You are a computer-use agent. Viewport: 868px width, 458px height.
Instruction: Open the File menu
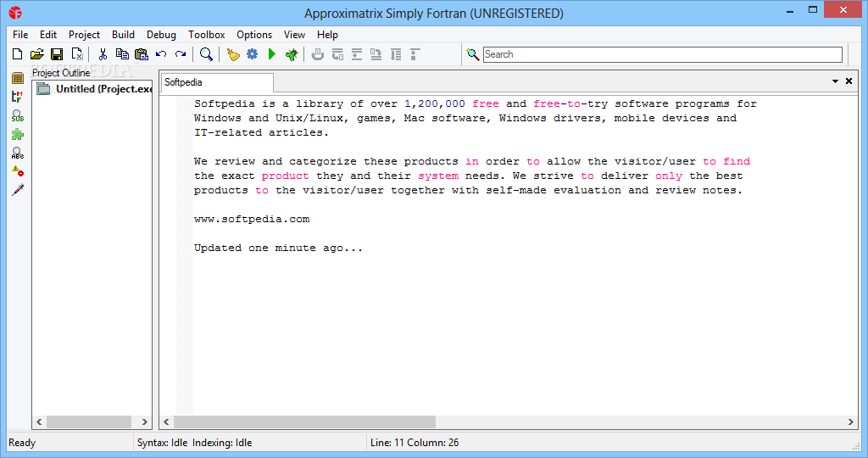tap(20, 34)
